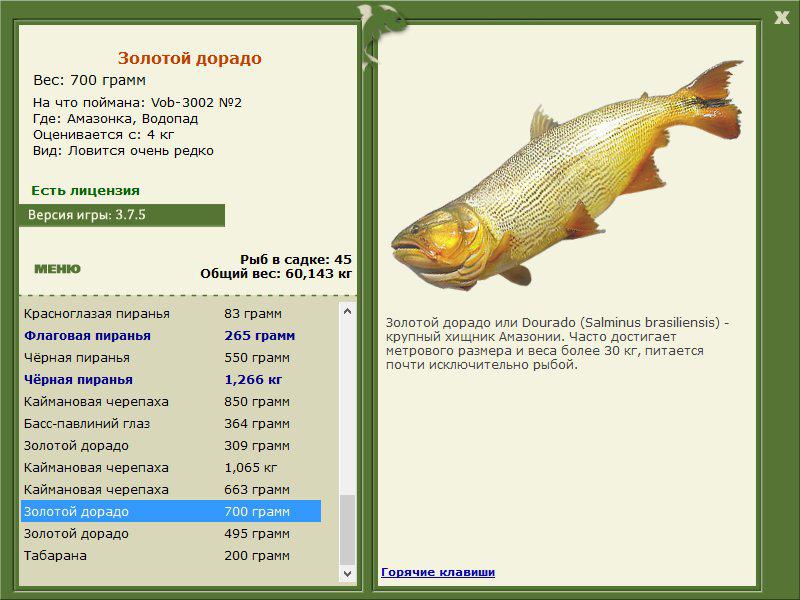Select Флаговая пиранья 265 грамм row
This screenshot has height=600, width=800.
tap(171, 336)
